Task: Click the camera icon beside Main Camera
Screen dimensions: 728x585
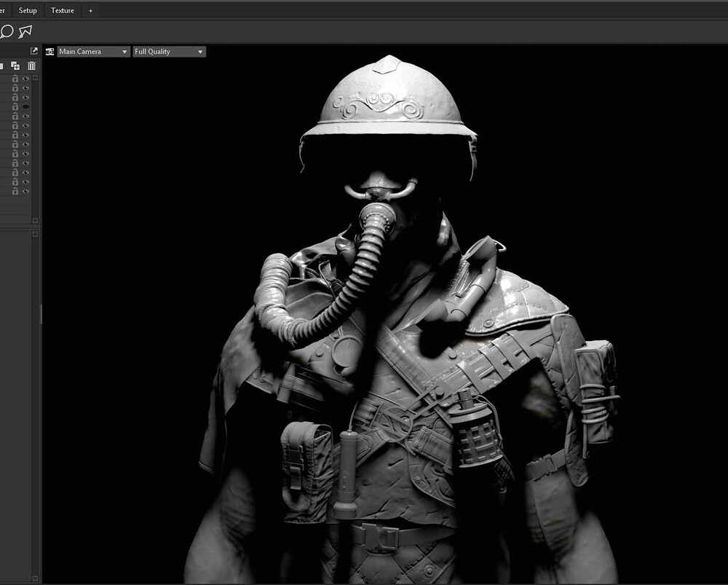Action: pyautogui.click(x=50, y=51)
